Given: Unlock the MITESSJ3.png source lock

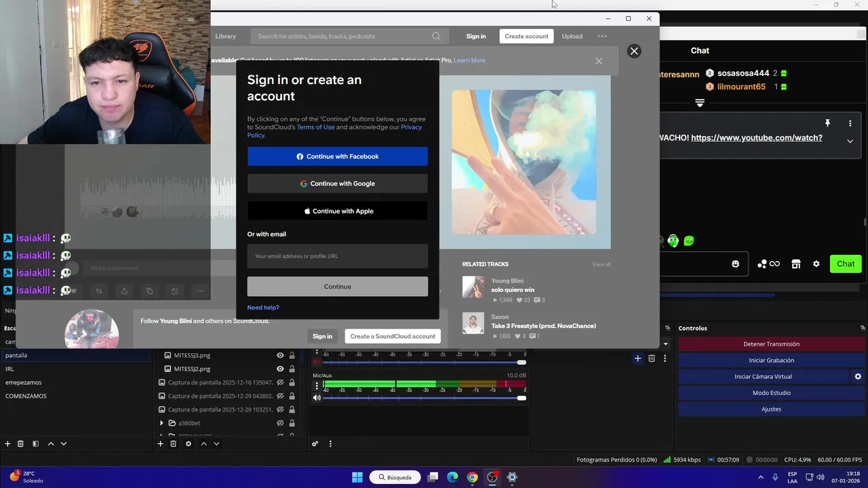Looking at the screenshot, I should [x=292, y=355].
